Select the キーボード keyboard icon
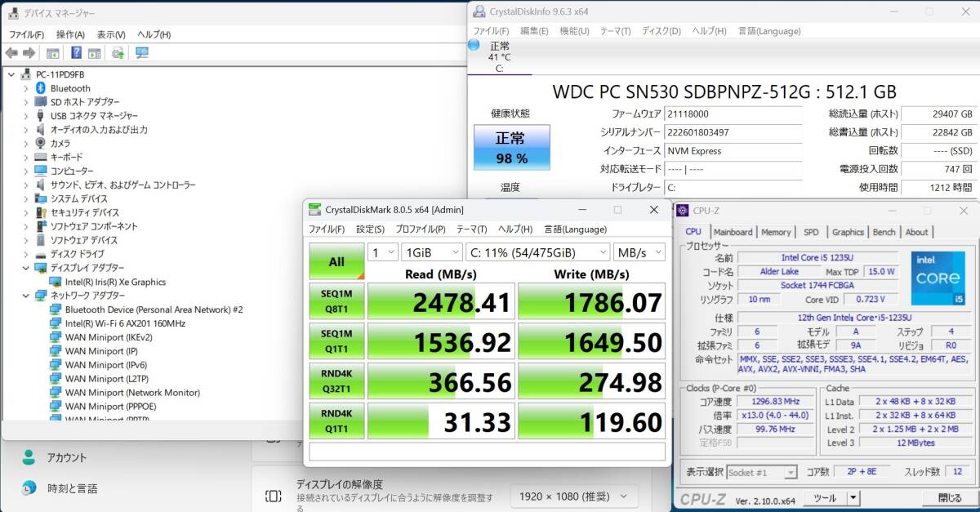Screen dimensions: 980x512 (41, 157)
